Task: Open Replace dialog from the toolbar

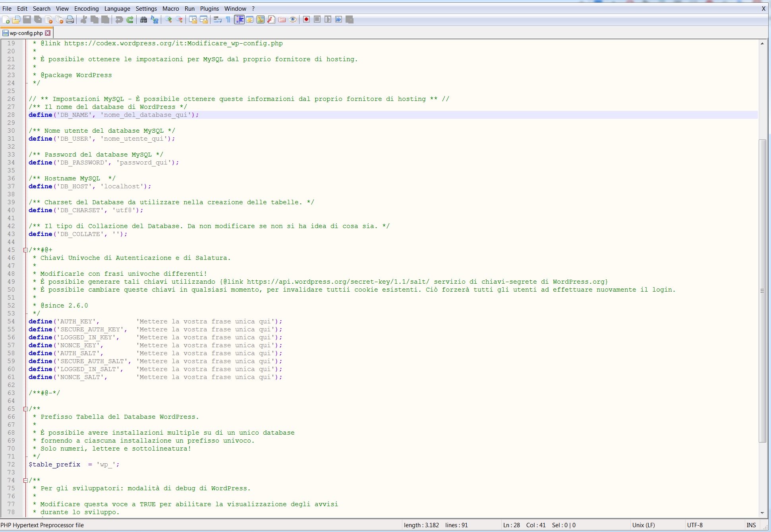Action: coord(154,19)
